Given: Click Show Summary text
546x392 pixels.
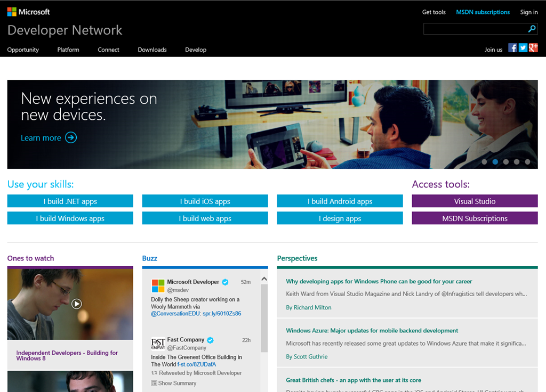Looking at the screenshot, I should [x=177, y=383].
